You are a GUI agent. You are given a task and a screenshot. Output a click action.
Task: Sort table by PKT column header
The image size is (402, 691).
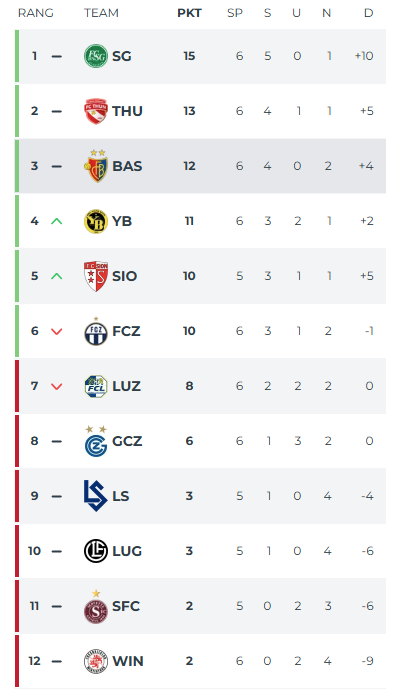point(189,13)
